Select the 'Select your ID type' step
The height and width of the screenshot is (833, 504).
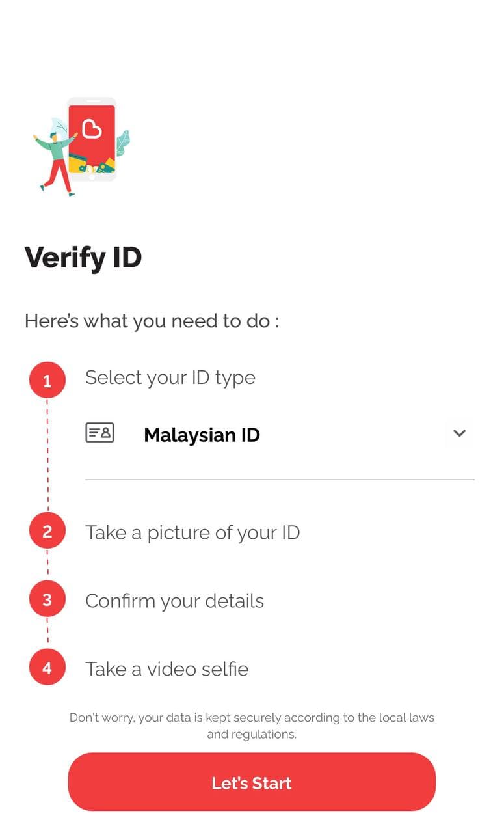click(170, 377)
